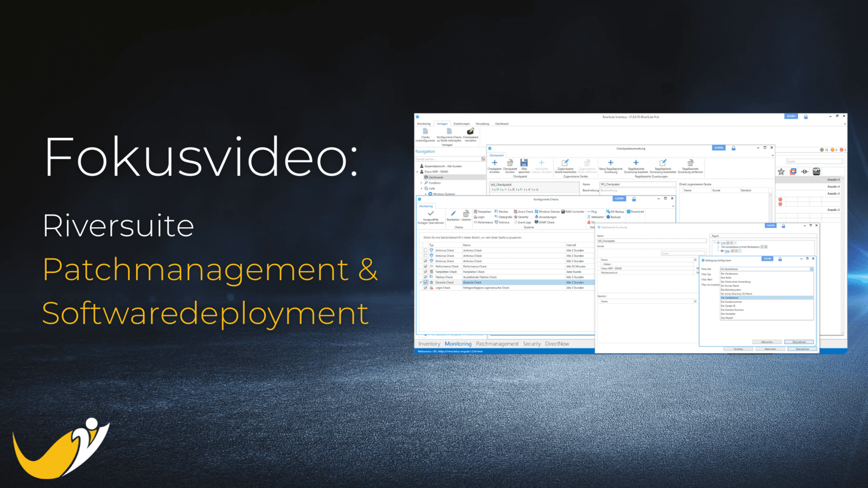
Task: Click Übernehmen in Bedingung konfigurieren dialog
Action: (x=799, y=342)
